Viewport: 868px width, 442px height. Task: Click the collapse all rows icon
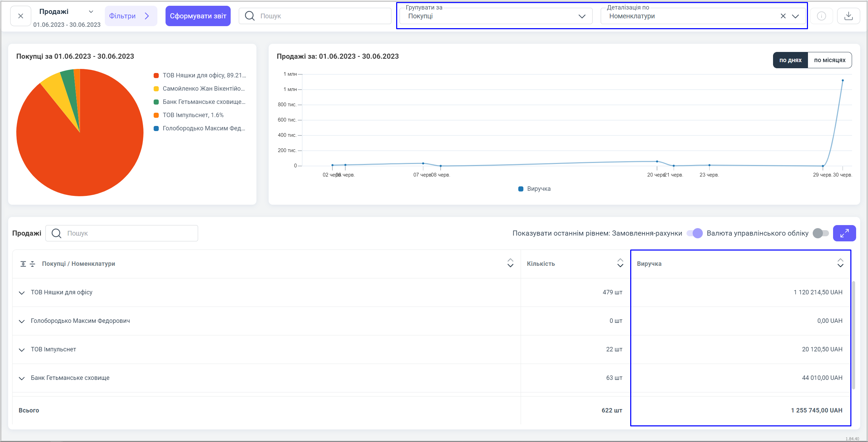coord(33,264)
